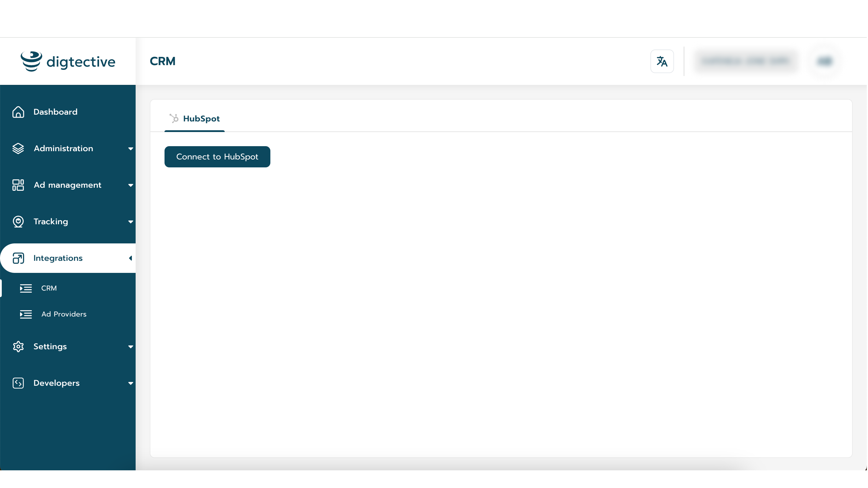Open the Ad Providers page

(x=64, y=314)
